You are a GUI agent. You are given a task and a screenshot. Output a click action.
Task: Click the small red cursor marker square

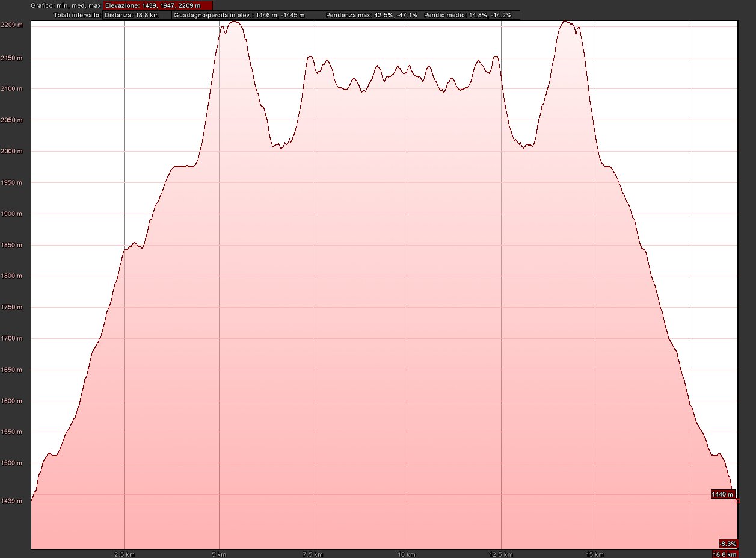point(737,500)
